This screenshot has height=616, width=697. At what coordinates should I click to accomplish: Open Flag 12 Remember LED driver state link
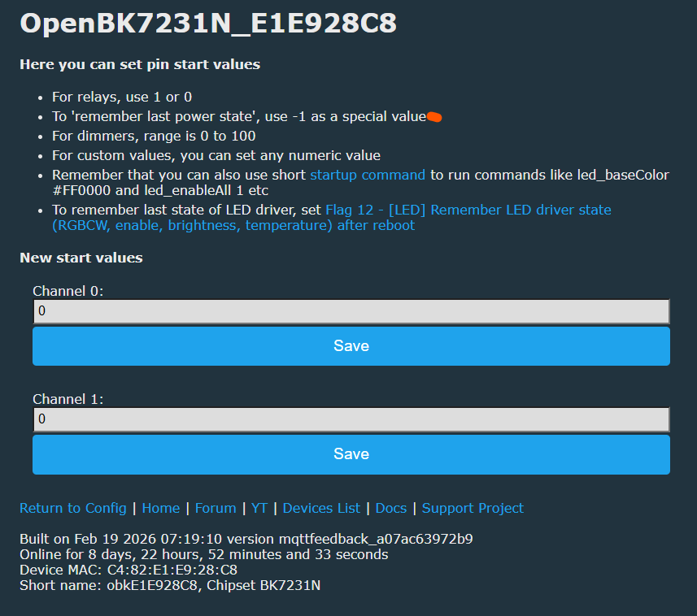coord(332,218)
